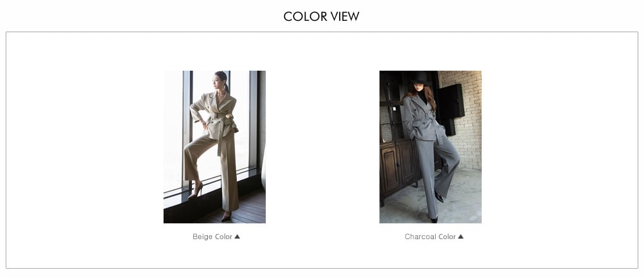This screenshot has width=644, height=277.
Task: Click the high heel on the window ledge
Action: pyautogui.click(x=196, y=191)
